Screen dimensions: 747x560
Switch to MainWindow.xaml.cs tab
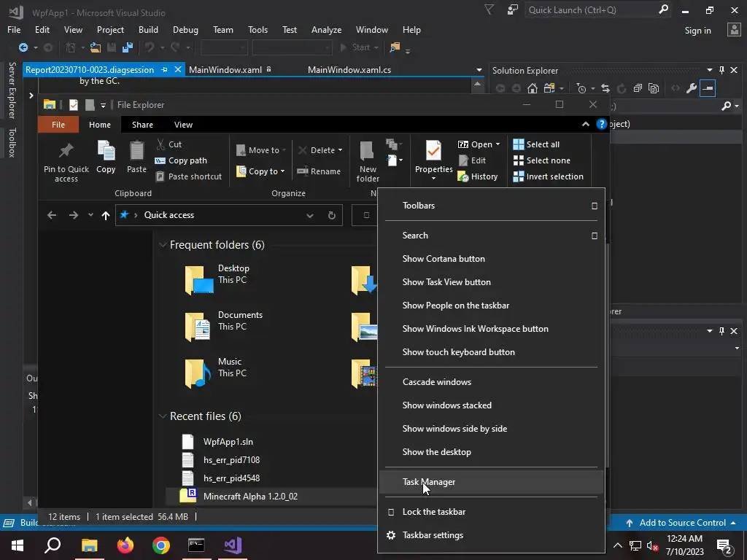(x=349, y=70)
